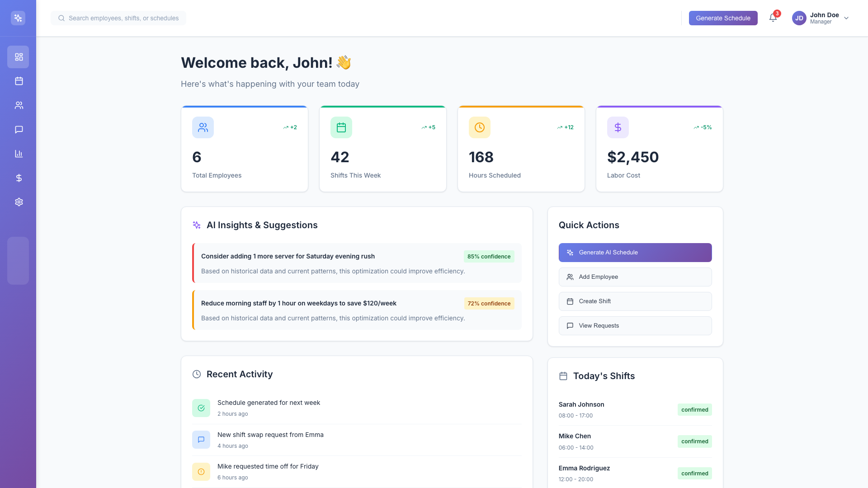
Task: Click the JD avatar thumbnail
Action: (x=799, y=18)
